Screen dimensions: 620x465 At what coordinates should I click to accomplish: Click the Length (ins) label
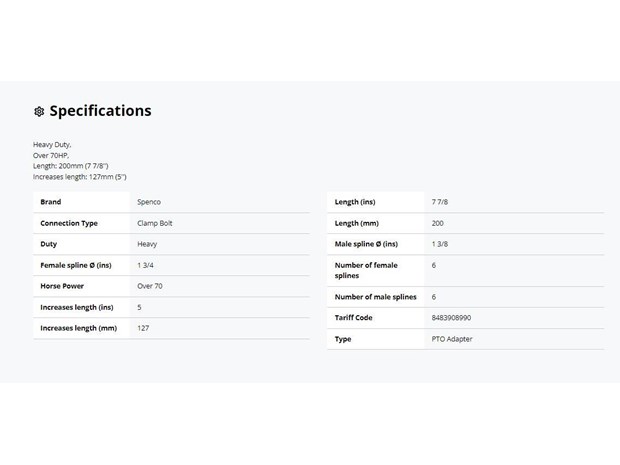[355, 202]
